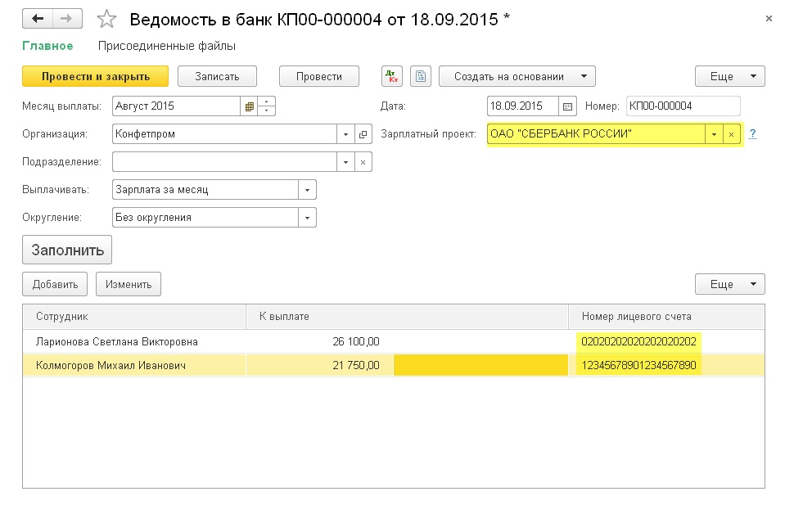Viewport: 812px width, 505px height.
Task: Open Создать на основании menu
Action: tap(517, 76)
